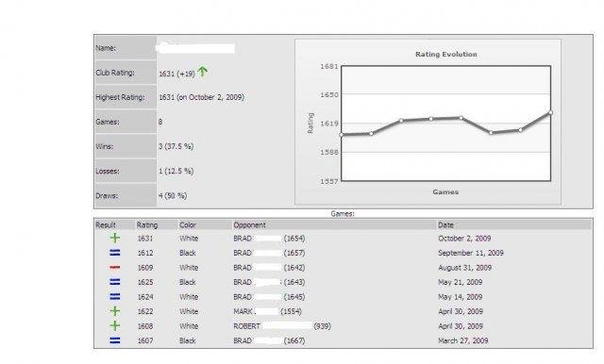Click the date May 14, 2009
This screenshot has height=364, width=604.
pyautogui.click(x=461, y=297)
